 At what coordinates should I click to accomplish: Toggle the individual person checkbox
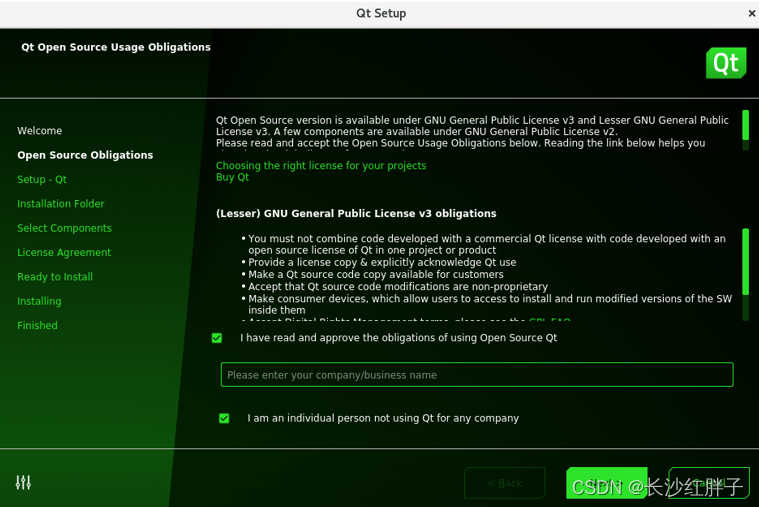click(x=224, y=418)
